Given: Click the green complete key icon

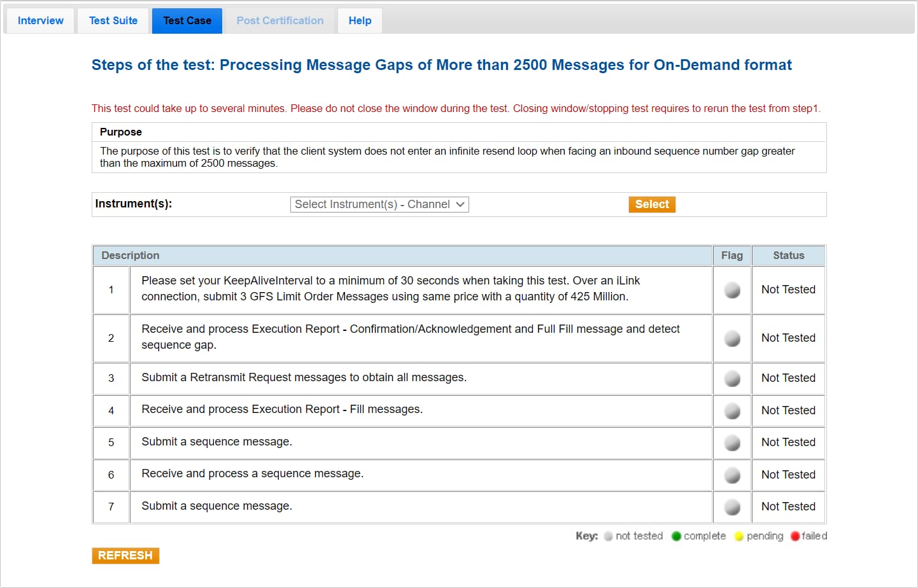Looking at the screenshot, I should [676, 536].
